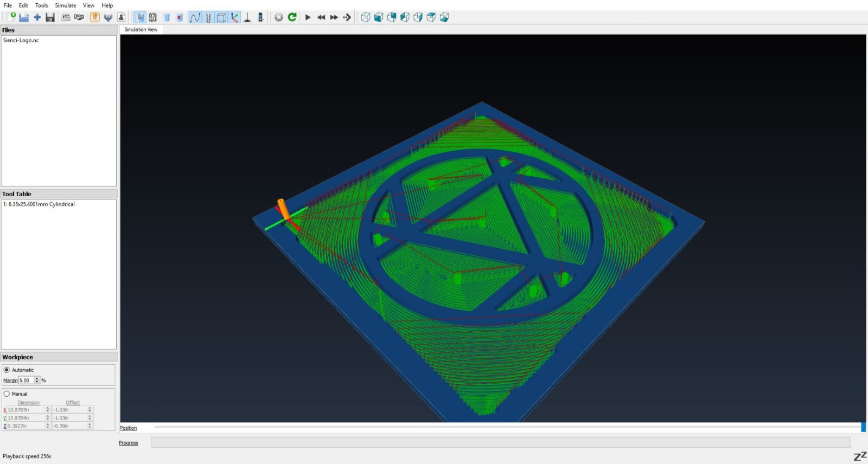
Task: Toggle the coordinate axes visibility button
Action: pos(234,17)
